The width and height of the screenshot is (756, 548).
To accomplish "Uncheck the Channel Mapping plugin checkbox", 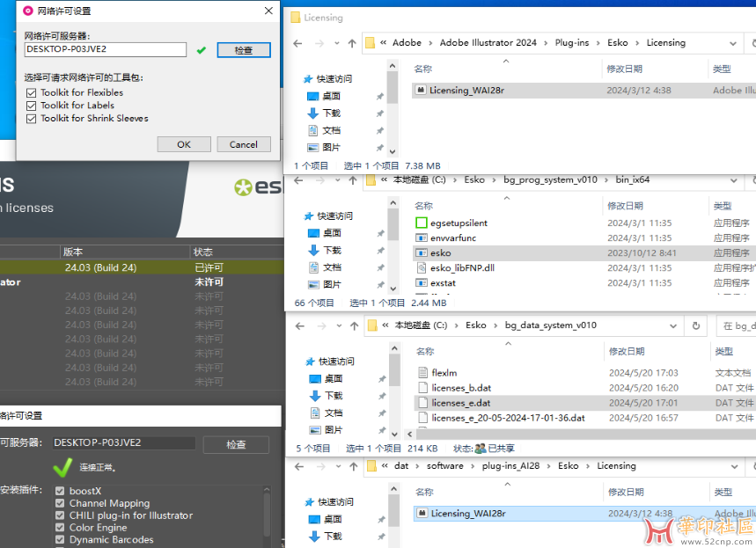I will 60,503.
